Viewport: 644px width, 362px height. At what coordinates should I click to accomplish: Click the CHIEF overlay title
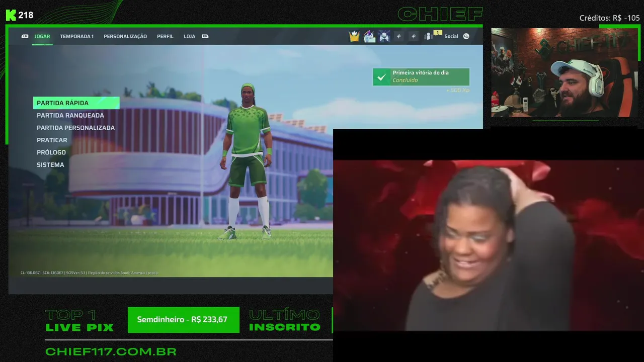tap(440, 15)
